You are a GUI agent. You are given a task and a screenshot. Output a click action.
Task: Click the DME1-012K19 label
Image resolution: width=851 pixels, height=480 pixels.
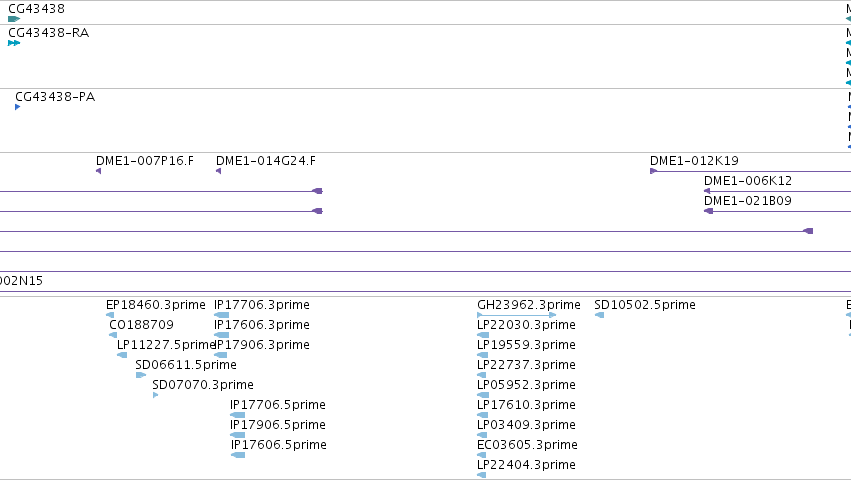coord(694,161)
